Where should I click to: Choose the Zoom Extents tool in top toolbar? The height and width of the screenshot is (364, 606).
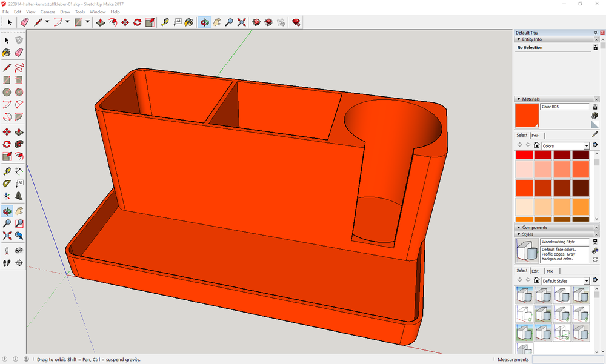coord(241,22)
